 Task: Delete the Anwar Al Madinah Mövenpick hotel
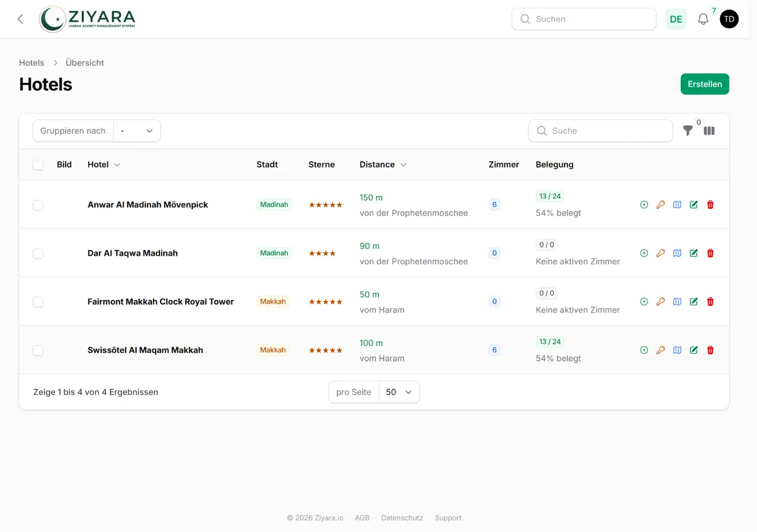[710, 205]
